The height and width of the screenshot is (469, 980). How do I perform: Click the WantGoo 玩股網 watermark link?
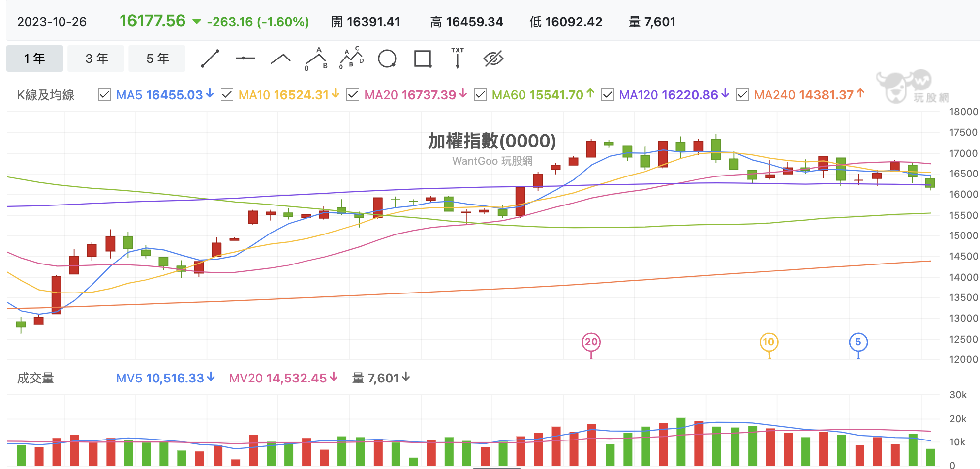492,161
